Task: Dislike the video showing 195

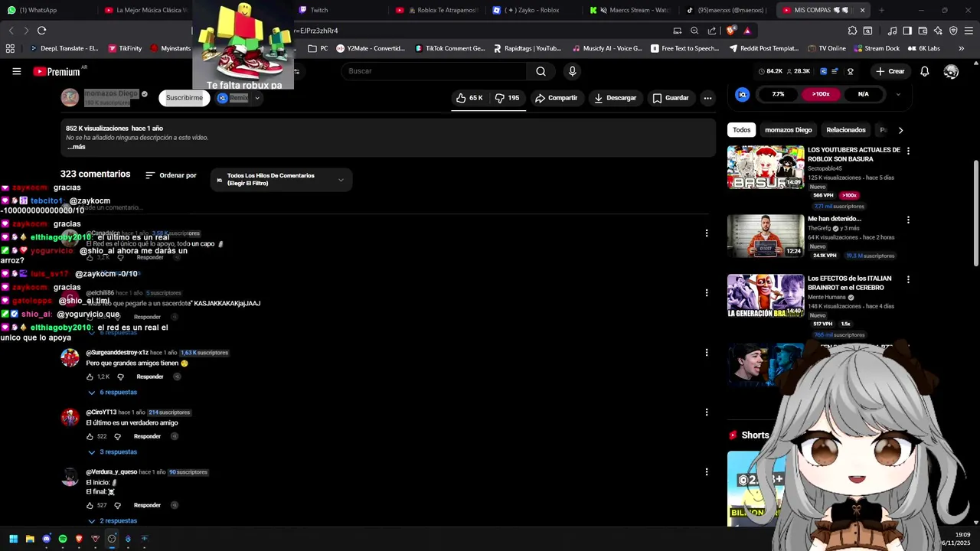Action: (508, 98)
